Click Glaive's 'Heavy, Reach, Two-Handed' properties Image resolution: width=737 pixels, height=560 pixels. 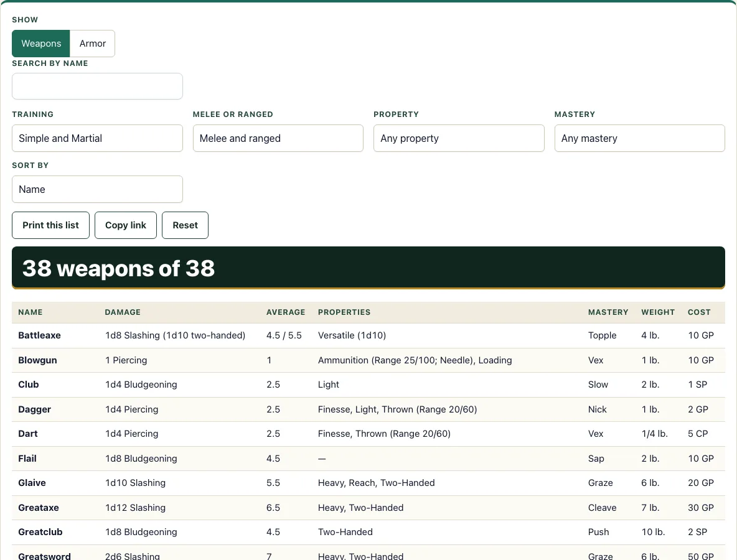[x=377, y=483]
